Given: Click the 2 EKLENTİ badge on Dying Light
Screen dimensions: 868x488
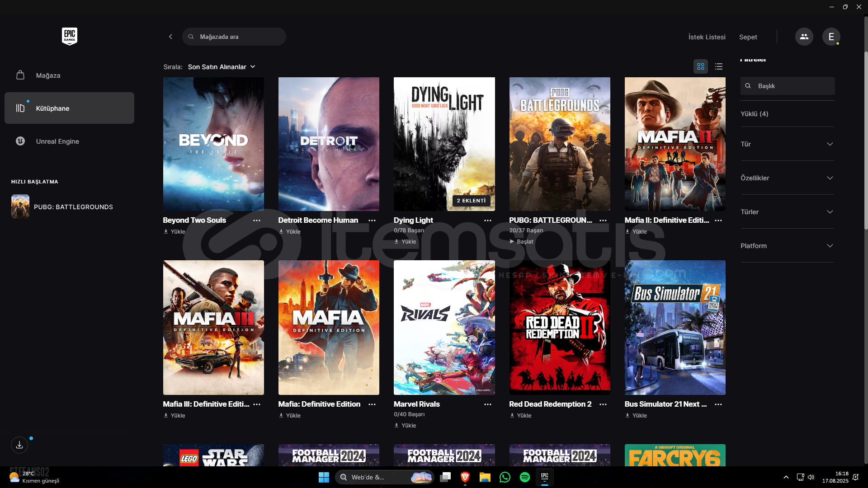Looking at the screenshot, I should click(x=471, y=201).
